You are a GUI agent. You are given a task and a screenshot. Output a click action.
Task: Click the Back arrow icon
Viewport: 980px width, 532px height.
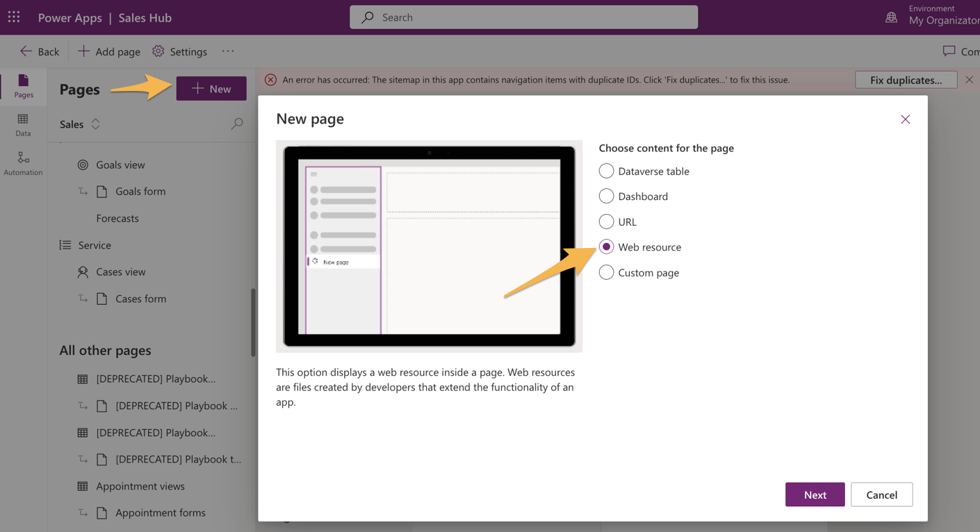pos(26,51)
